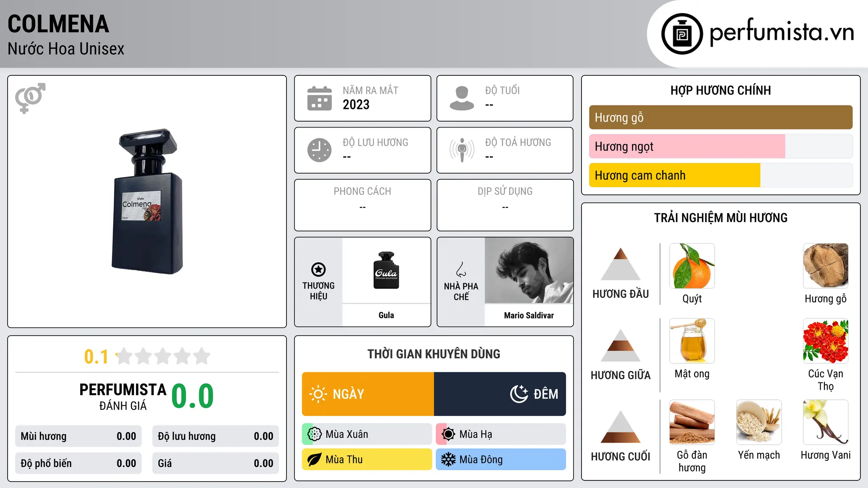
Task: Click the nose icon above Nhà pha chế
Action: click(461, 269)
